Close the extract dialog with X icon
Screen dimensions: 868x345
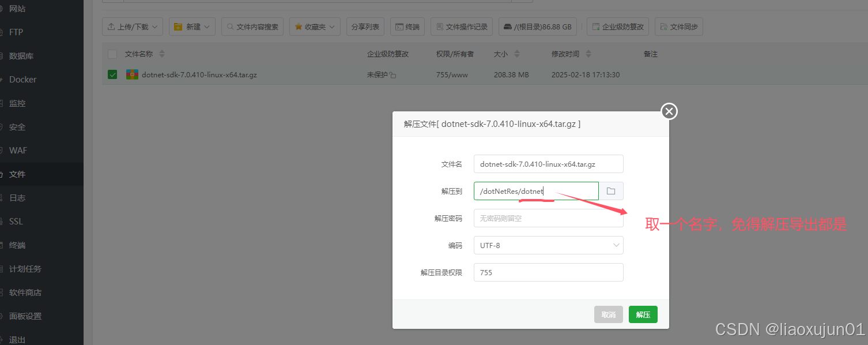[669, 111]
